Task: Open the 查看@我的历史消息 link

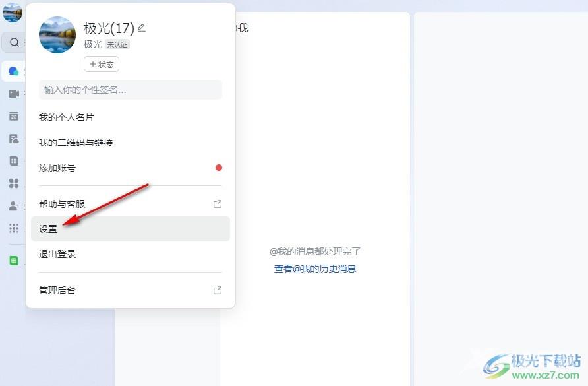Action: click(x=315, y=269)
